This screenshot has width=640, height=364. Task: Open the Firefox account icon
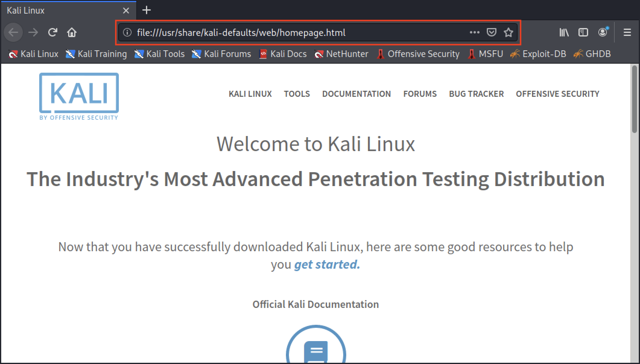click(x=603, y=32)
